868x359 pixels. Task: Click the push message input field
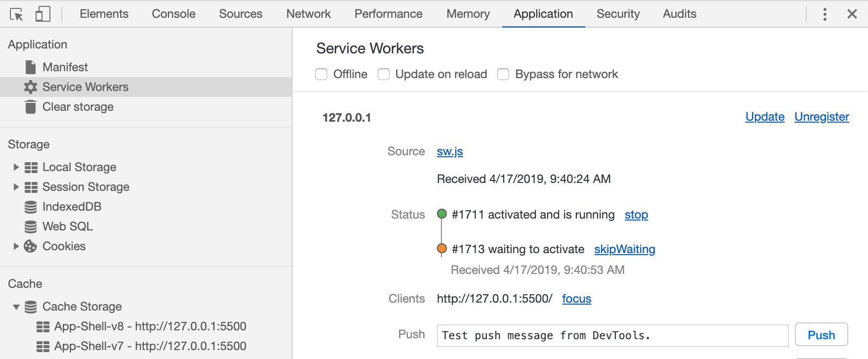pos(612,335)
